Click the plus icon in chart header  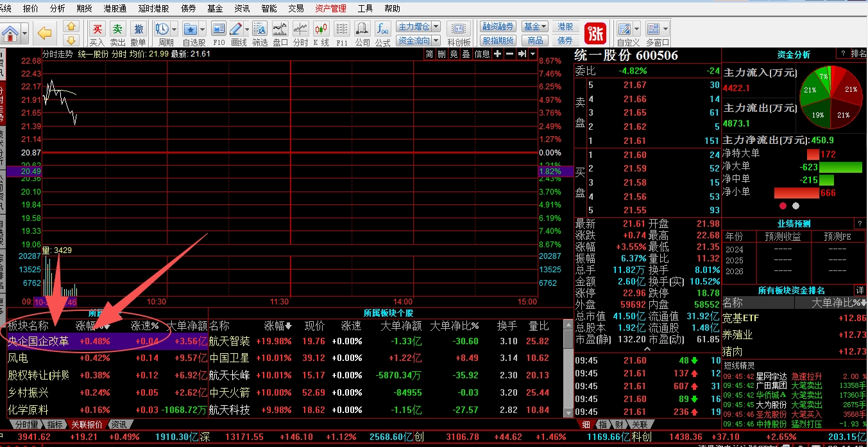498,54
